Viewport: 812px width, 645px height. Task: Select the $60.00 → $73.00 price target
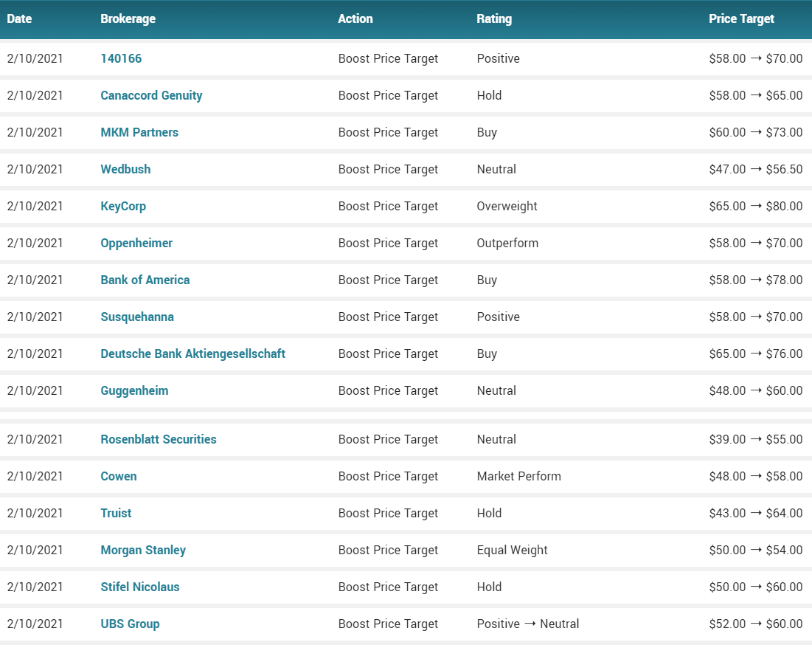point(755,132)
